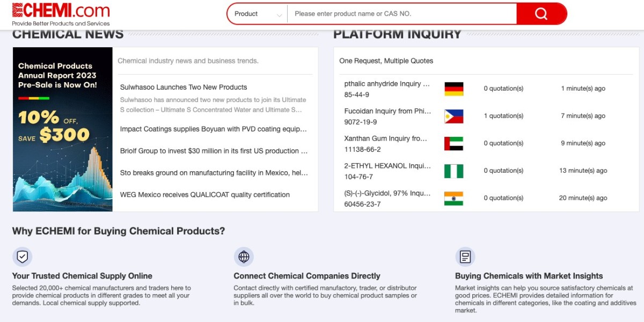The width and height of the screenshot is (644, 322).
Task: Click the shield checkmark trusted supply icon
Action: coord(22,257)
